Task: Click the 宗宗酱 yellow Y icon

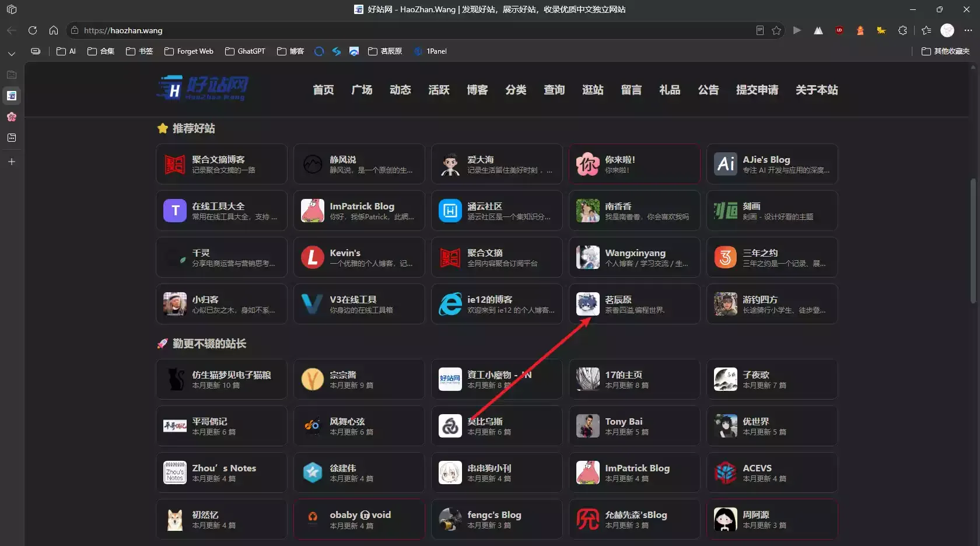Action: point(313,379)
